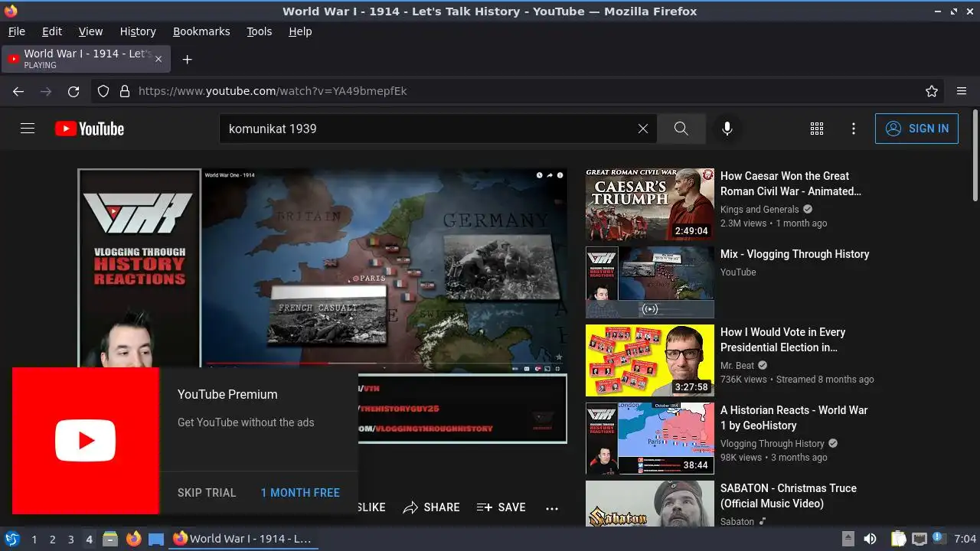Viewport: 980px width, 551px height.
Task: Open the Caesar's Triumph video thumbnail
Action: point(650,204)
